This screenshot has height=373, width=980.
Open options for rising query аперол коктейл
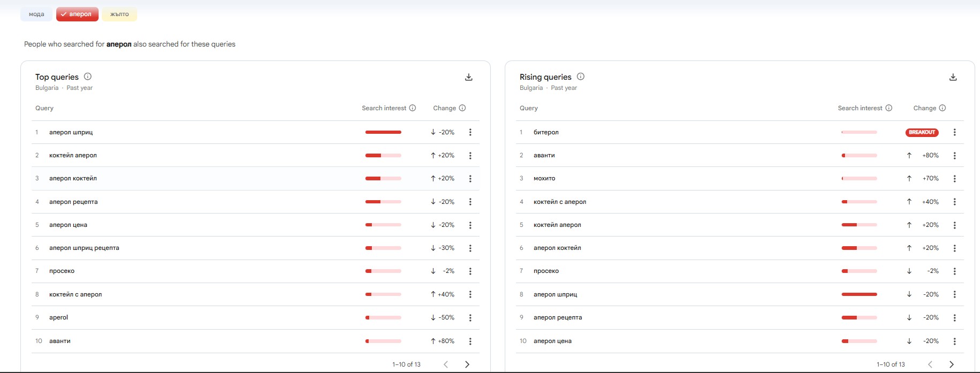coord(955,248)
